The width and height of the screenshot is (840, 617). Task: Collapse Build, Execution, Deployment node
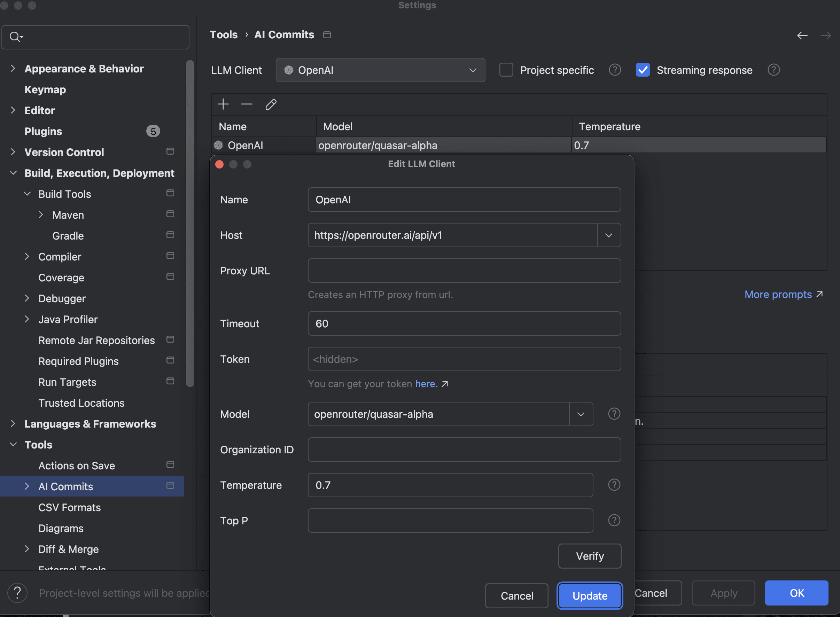(13, 173)
